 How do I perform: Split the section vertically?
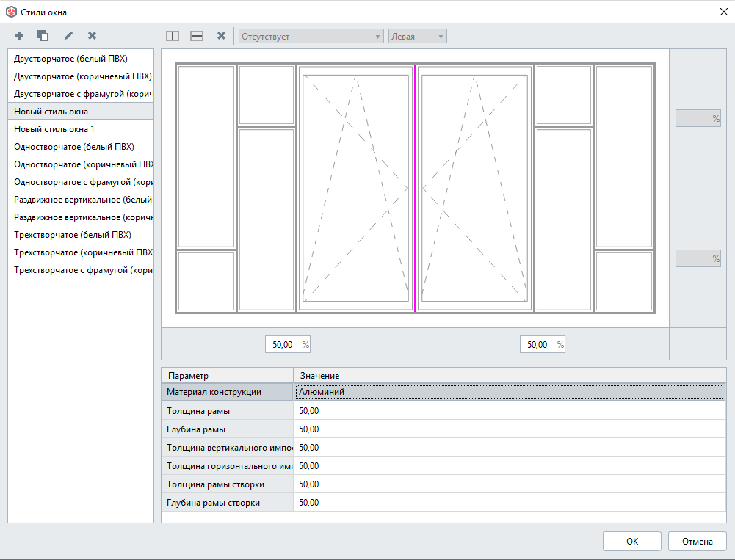point(173,36)
